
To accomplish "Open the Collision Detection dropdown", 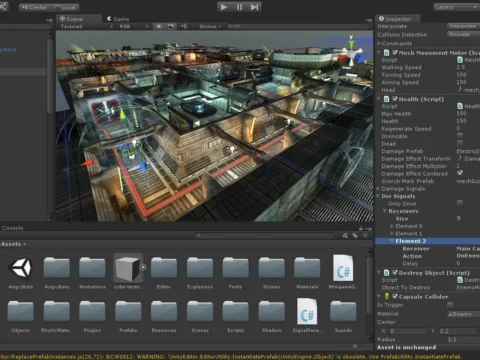I will [x=463, y=34].
